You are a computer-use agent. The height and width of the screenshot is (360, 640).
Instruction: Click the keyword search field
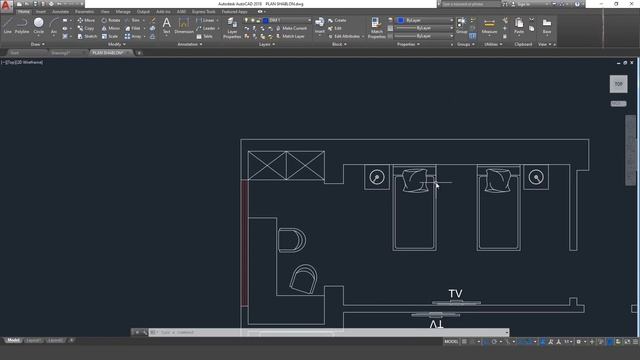pyautogui.click(x=470, y=4)
